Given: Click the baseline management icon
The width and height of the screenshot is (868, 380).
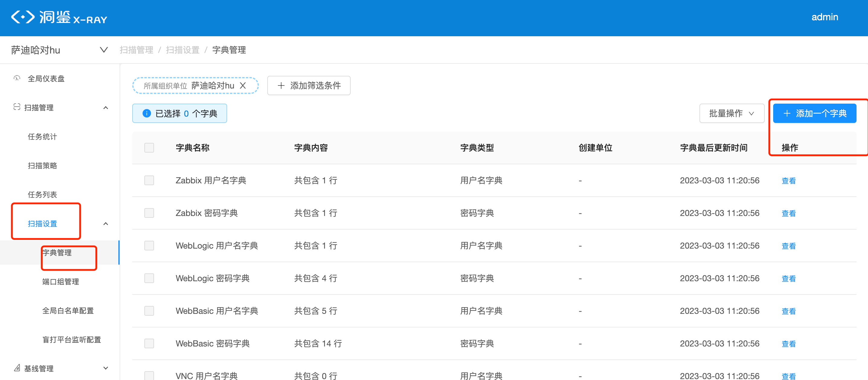Looking at the screenshot, I should point(17,368).
